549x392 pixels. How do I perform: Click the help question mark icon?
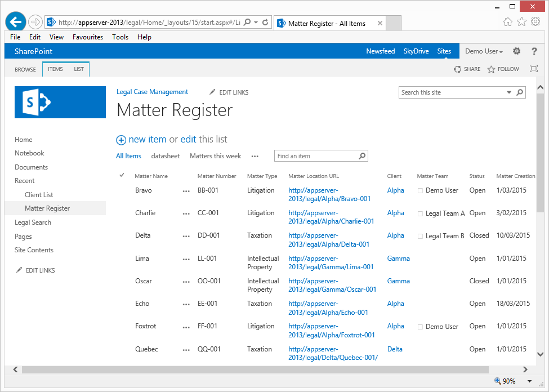534,51
